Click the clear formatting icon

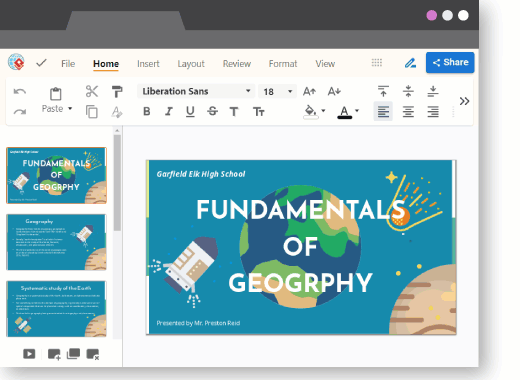(x=117, y=112)
